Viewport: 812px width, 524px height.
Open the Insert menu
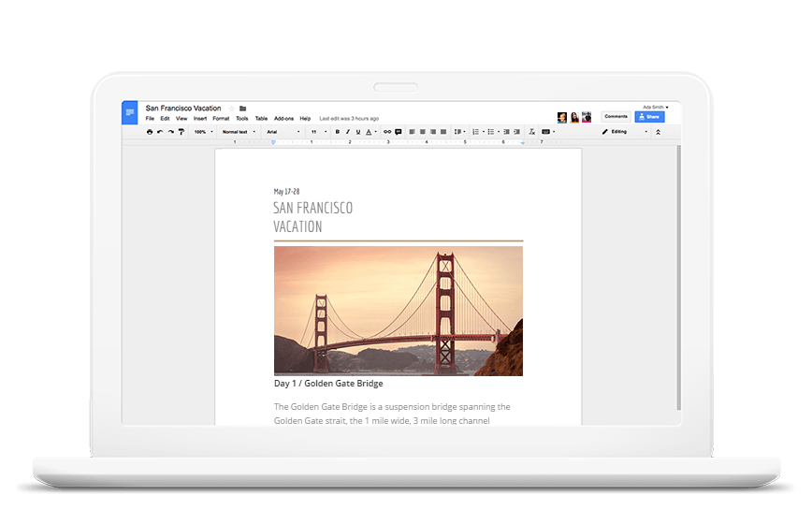pyautogui.click(x=200, y=119)
